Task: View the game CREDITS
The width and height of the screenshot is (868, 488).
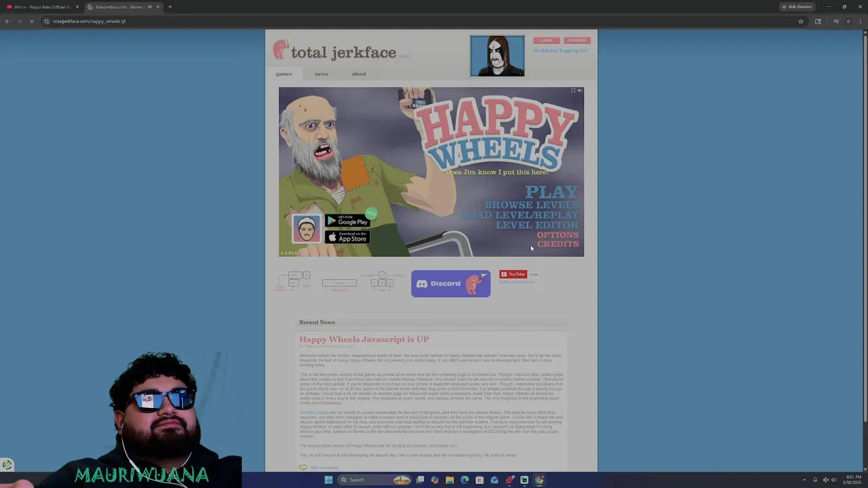Action: pyautogui.click(x=557, y=244)
